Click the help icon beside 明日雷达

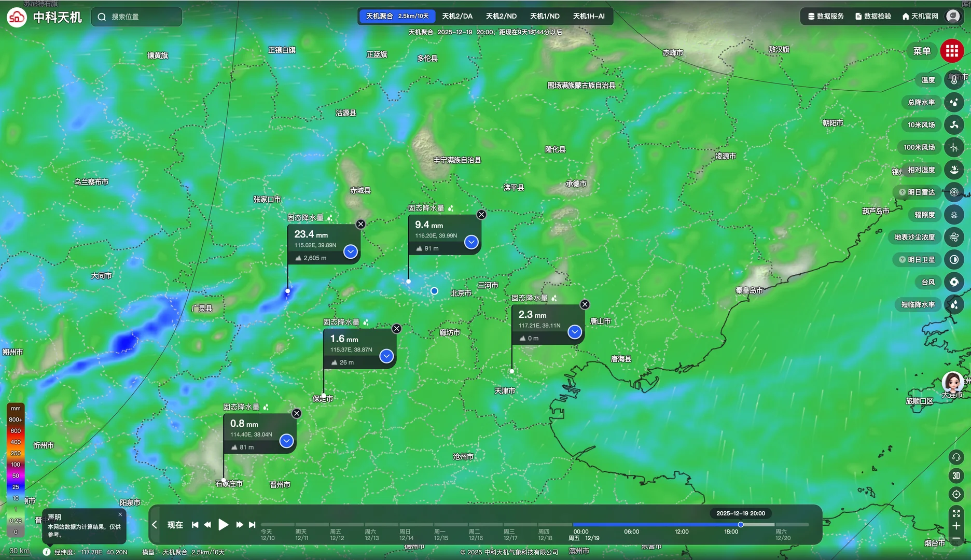point(902,192)
